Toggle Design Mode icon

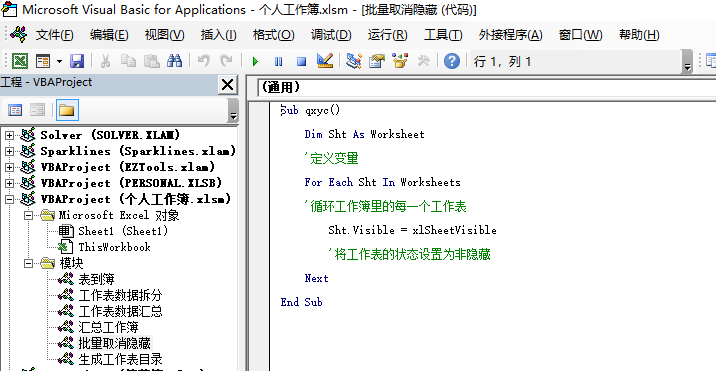tap(325, 61)
